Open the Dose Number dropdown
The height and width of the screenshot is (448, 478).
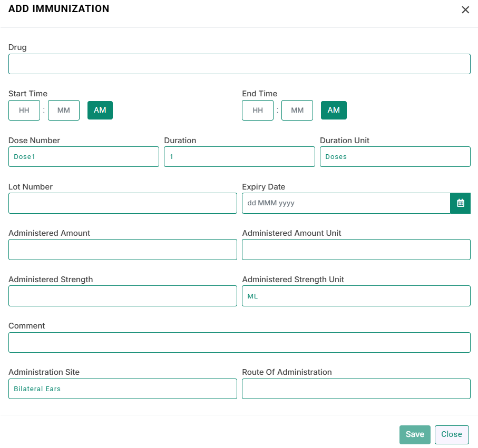click(84, 156)
